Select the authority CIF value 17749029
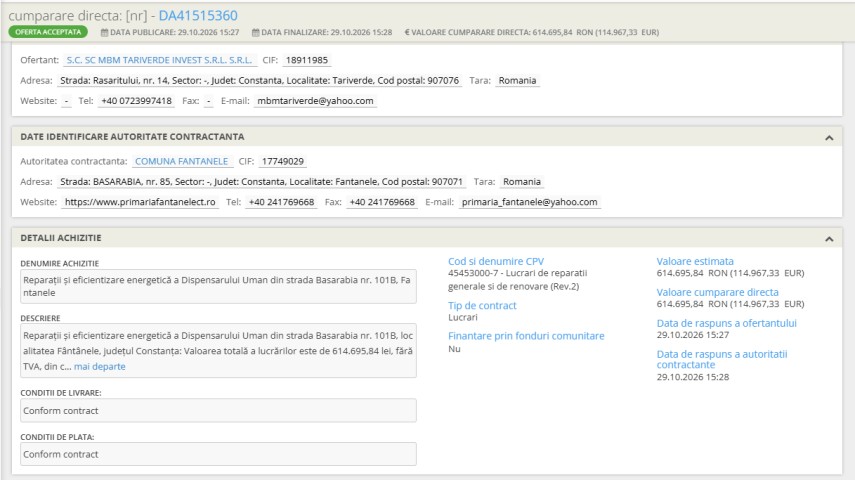Viewport: 855px width, 480px height. coord(282,161)
